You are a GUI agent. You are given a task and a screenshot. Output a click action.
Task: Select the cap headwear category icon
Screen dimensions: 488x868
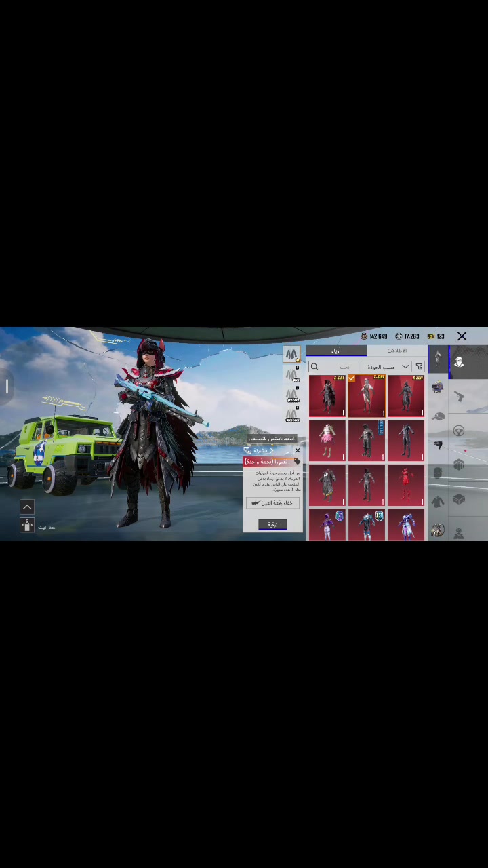point(438,416)
